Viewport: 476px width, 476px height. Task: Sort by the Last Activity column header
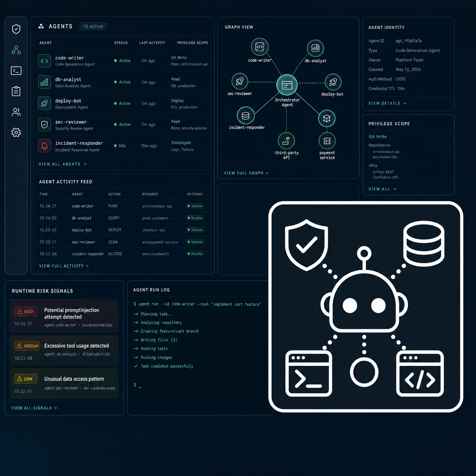click(152, 43)
